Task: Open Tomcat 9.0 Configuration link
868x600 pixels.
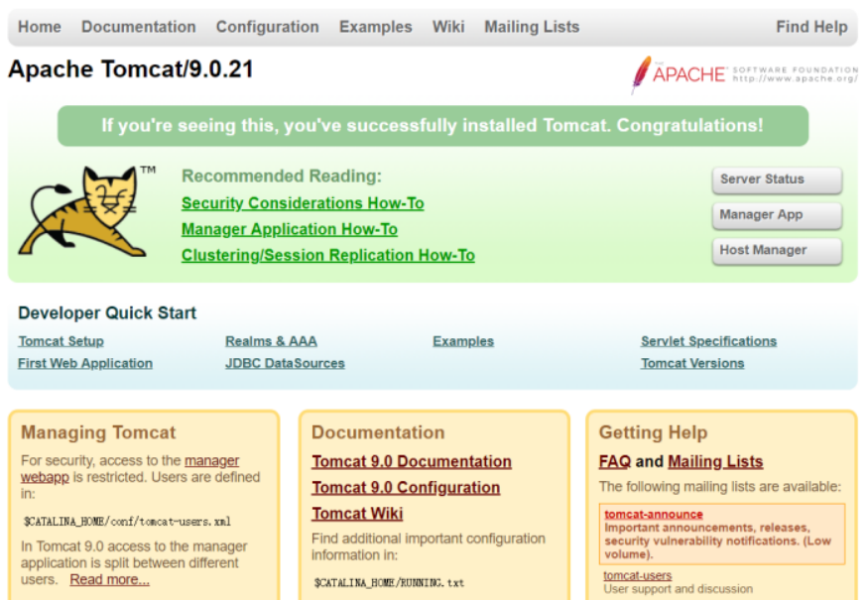Action: pos(406,488)
